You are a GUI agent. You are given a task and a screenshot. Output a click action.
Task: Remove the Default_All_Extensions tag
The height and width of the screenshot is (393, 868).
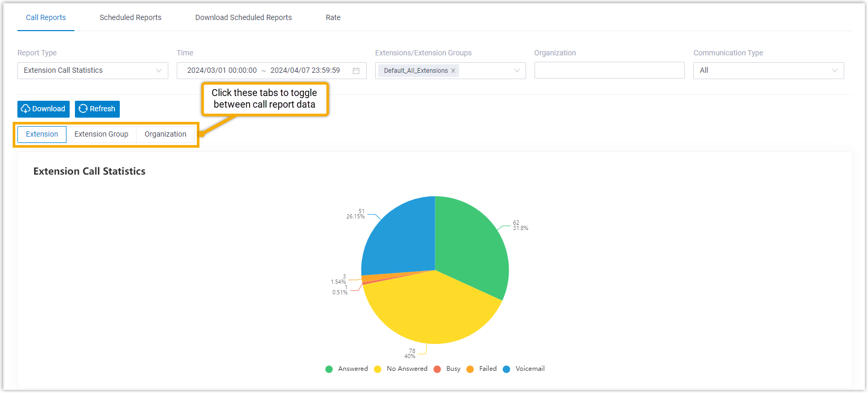[x=453, y=71]
